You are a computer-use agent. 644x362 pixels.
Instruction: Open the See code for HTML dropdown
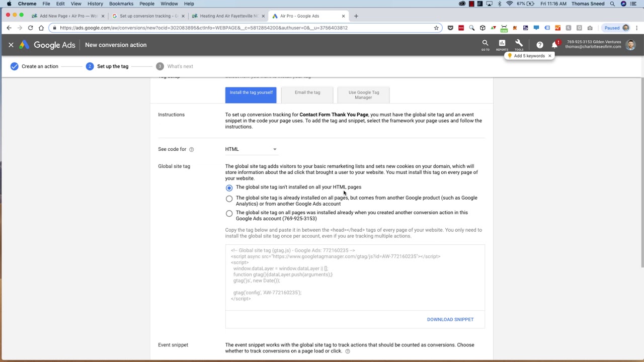click(251, 149)
